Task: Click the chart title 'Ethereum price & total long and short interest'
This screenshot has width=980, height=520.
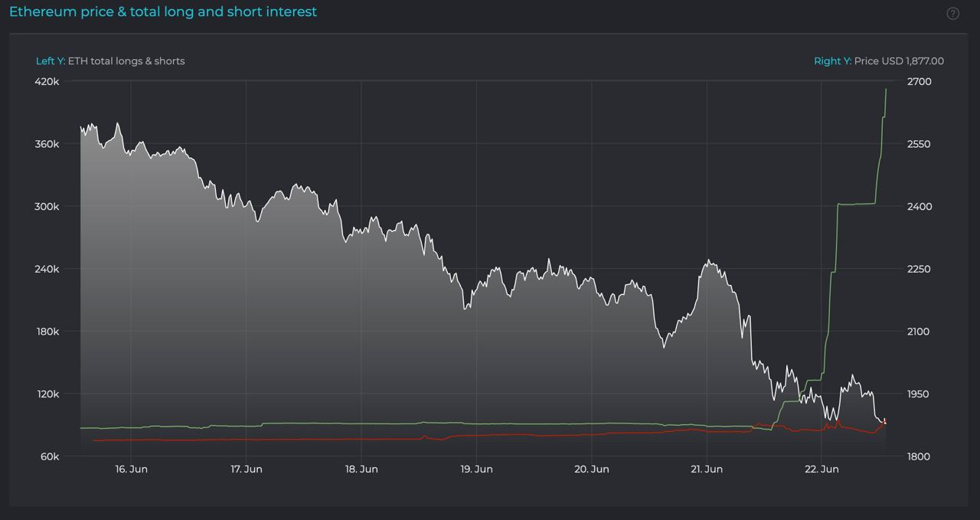Action: coord(163,11)
